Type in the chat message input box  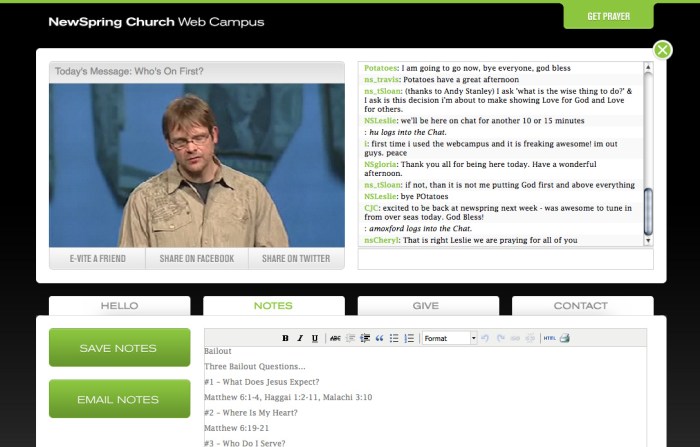pos(505,259)
